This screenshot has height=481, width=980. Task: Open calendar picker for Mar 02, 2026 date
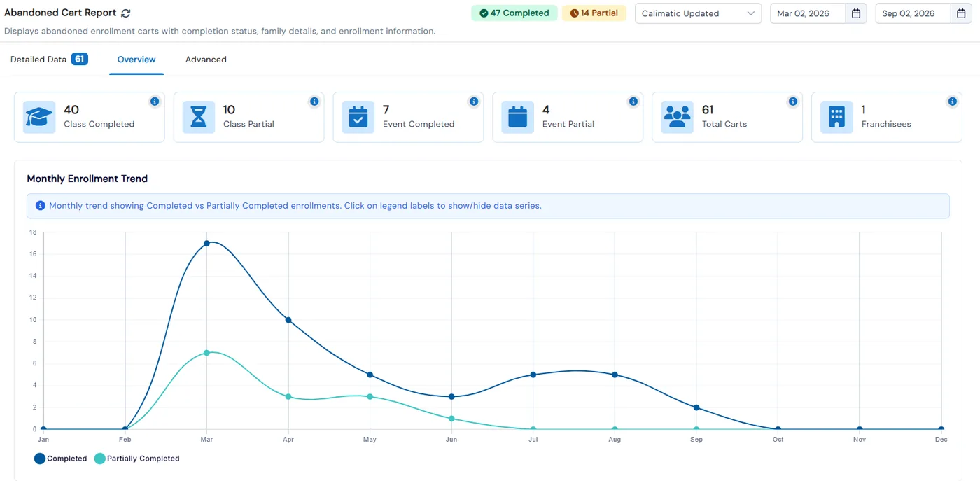(x=856, y=13)
